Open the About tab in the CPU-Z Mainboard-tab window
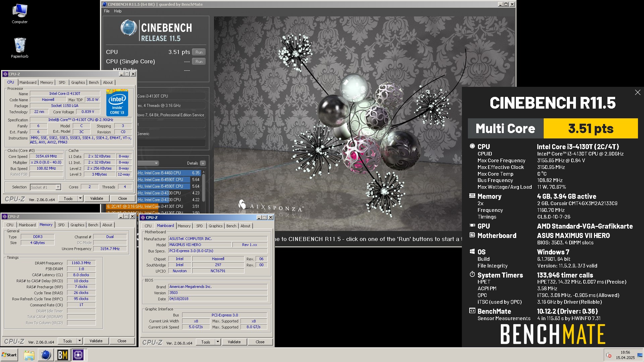The width and height of the screenshot is (644, 362). [x=246, y=226]
